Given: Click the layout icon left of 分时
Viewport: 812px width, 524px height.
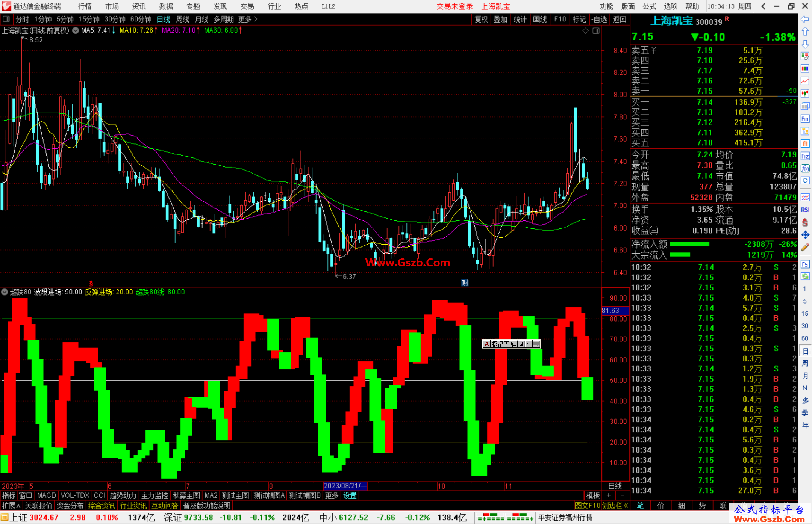Looking at the screenshot, I should coord(6,19).
